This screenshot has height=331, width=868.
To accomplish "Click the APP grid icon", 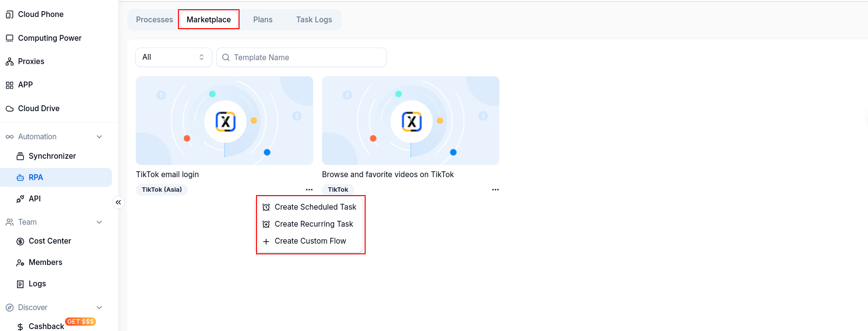I will click(9, 85).
